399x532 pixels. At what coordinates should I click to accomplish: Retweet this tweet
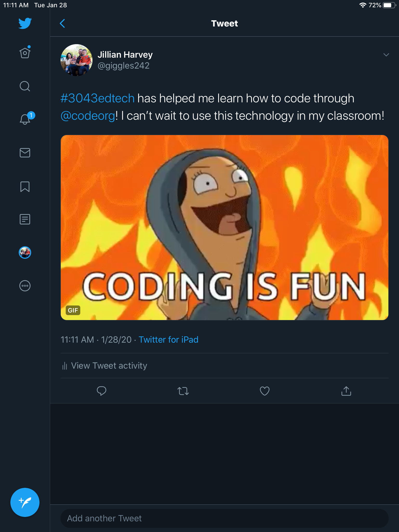183,391
